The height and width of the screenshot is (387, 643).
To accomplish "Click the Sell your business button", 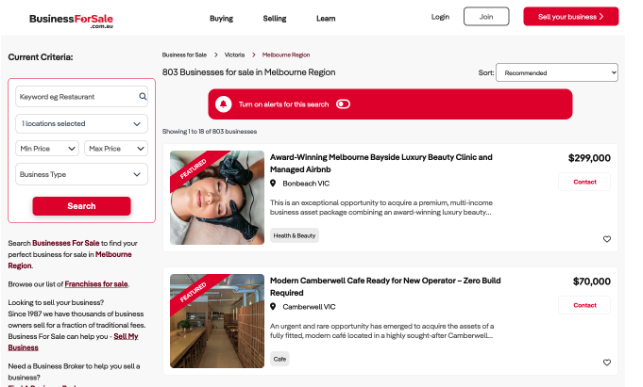I will pyautogui.click(x=571, y=16).
